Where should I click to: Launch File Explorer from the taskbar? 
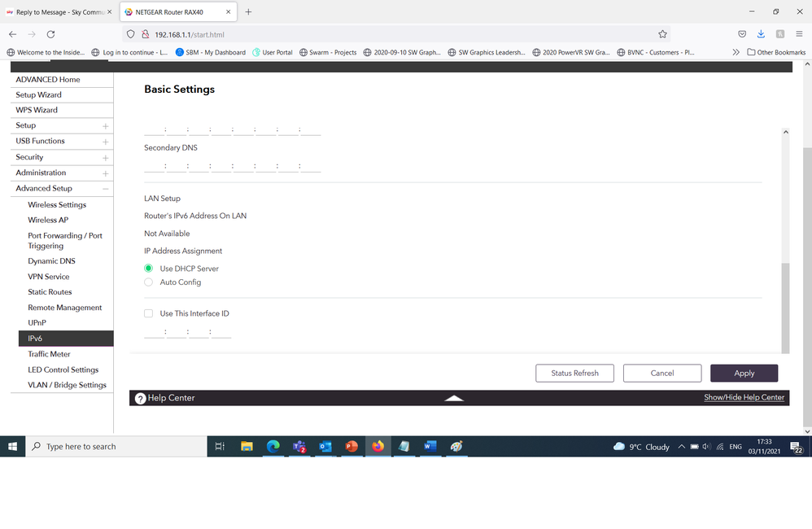click(x=247, y=447)
